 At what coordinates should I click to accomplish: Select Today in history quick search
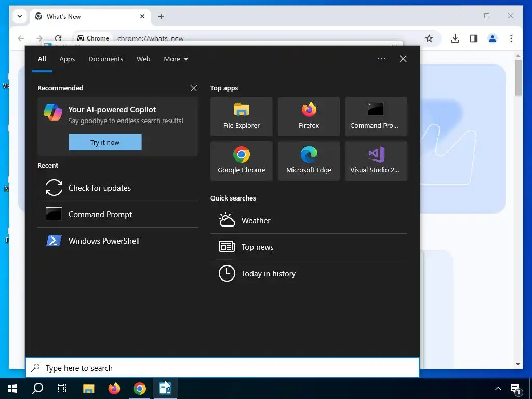(309, 273)
